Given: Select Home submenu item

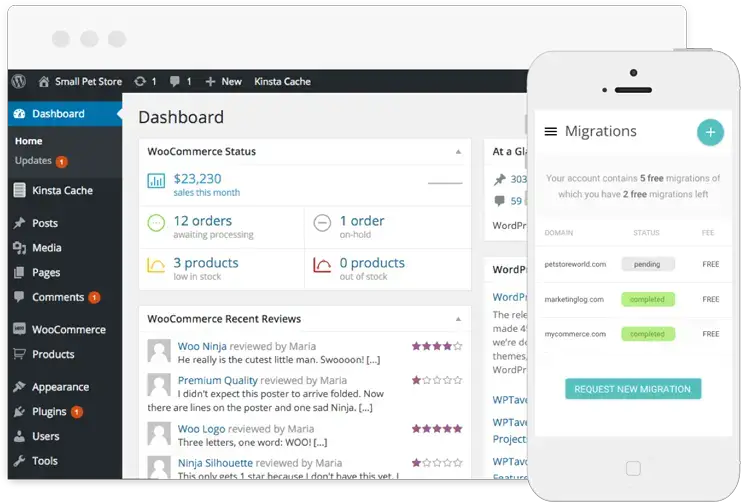Looking at the screenshot, I should 29,141.
